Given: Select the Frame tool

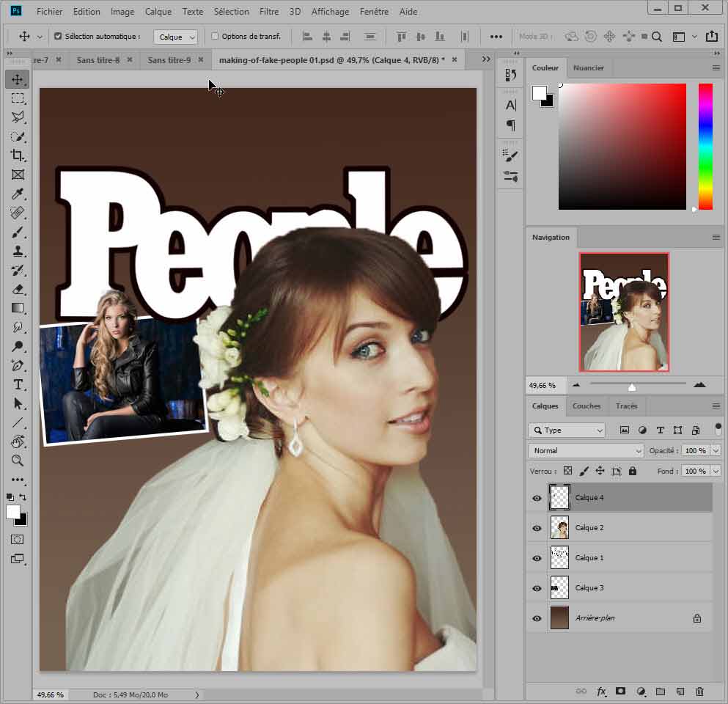Looking at the screenshot, I should coord(17,175).
